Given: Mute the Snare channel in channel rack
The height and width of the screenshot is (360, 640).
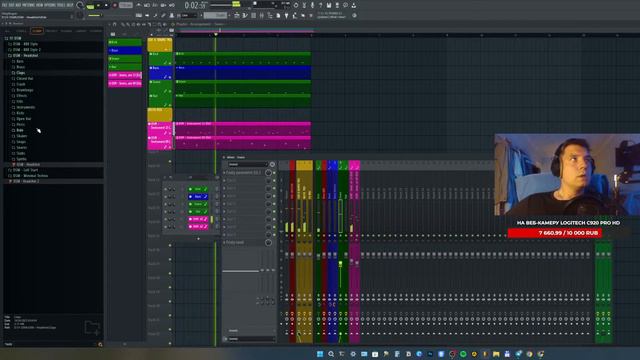Looking at the screenshot, I should pos(166,204).
